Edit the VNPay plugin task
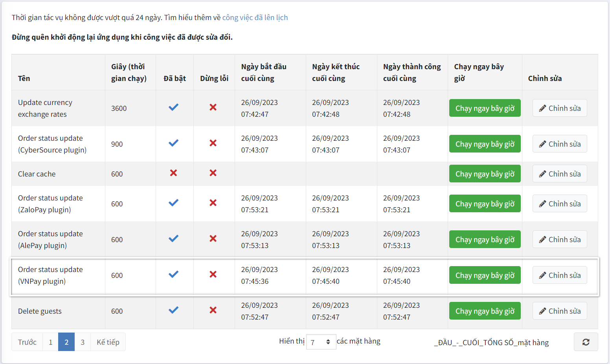610x364 pixels. 560,275
